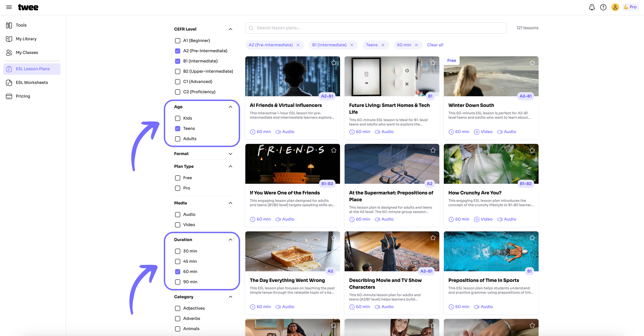
Task: Open AI Friends & Virtual Influencers title
Action: (285, 105)
